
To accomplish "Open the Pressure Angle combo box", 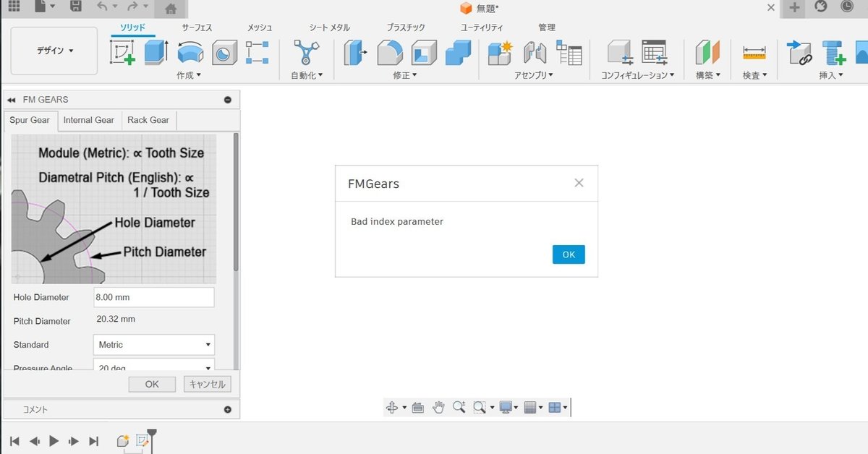I will 154,366.
